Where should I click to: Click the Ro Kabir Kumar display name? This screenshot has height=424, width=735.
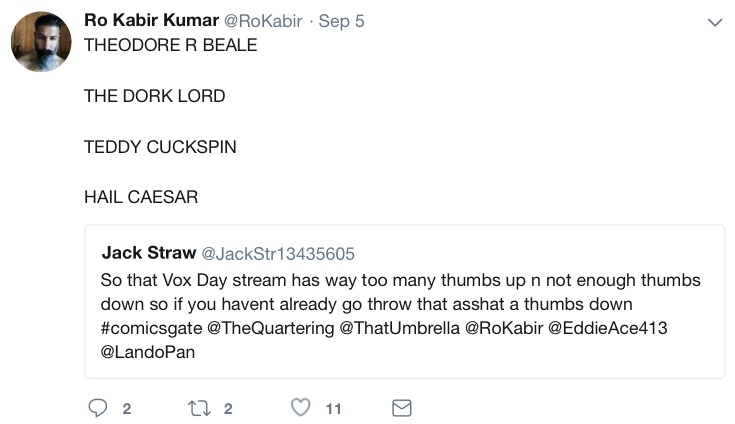(151, 21)
